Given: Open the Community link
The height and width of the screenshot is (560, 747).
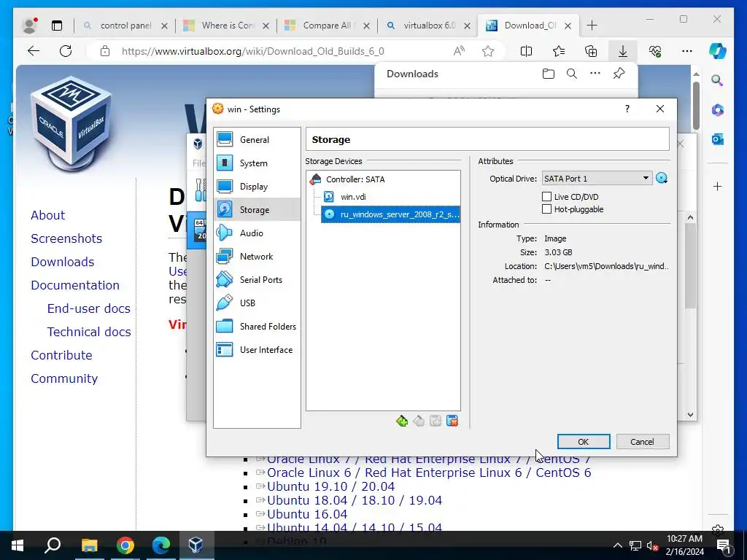Looking at the screenshot, I should 64,378.
